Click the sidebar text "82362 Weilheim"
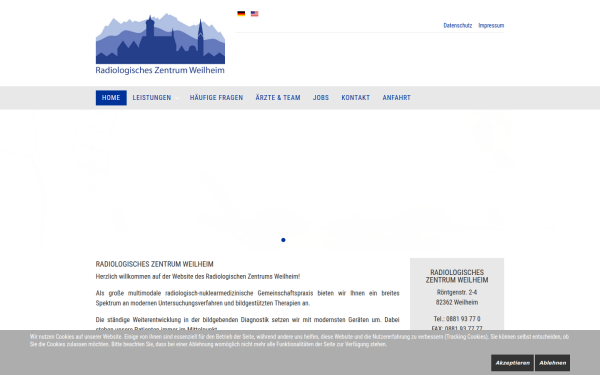This screenshot has height=375, width=600. pos(457,302)
